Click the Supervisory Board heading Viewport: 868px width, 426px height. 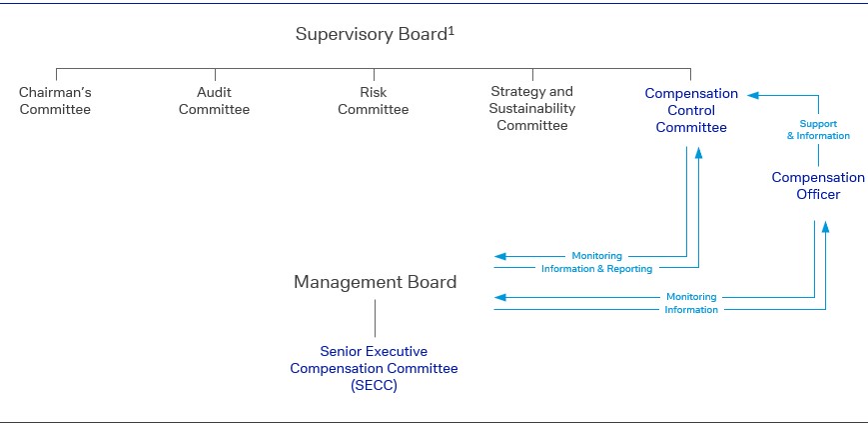coord(370,35)
